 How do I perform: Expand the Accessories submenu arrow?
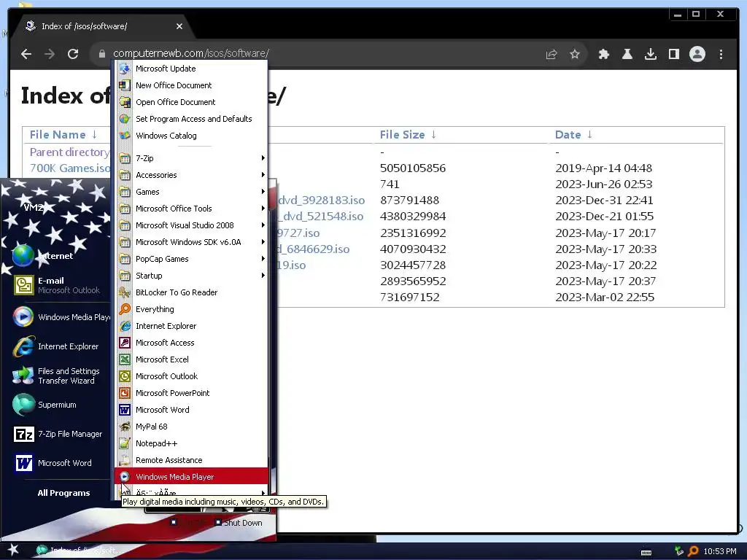[x=263, y=175]
